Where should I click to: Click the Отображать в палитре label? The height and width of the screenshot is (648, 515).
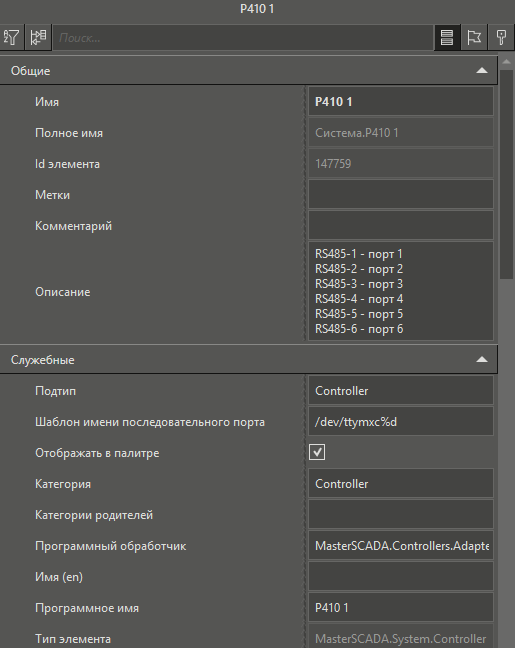click(97, 453)
